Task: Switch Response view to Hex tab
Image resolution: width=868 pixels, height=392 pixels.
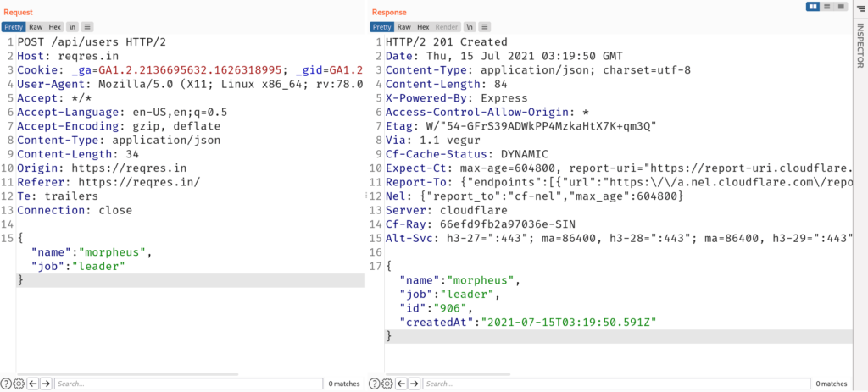Action: coord(423,26)
